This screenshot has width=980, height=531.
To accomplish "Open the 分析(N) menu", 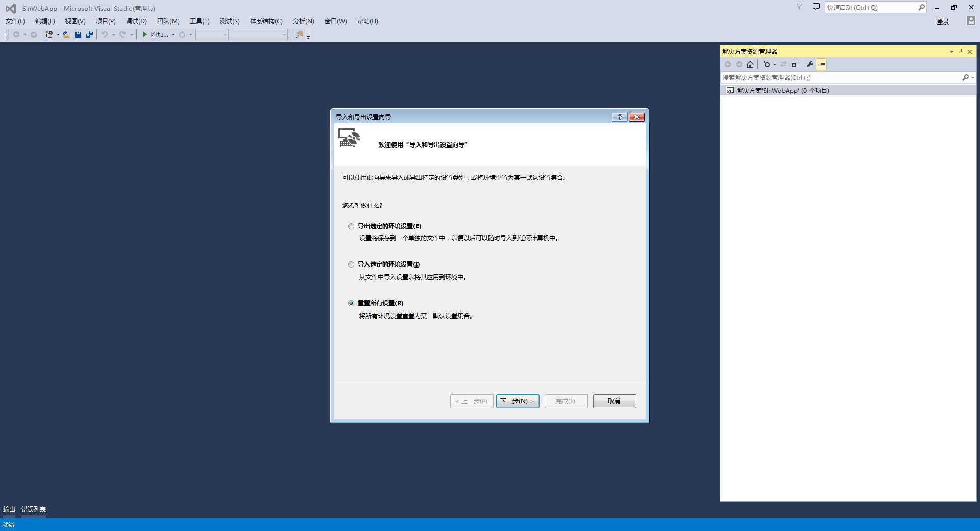I will tap(303, 21).
